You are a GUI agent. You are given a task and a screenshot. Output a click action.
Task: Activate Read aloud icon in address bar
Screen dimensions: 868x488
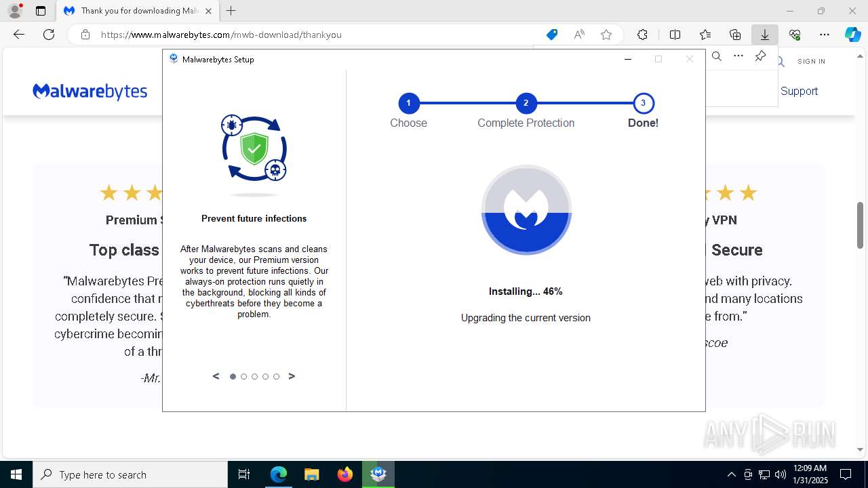pos(579,35)
